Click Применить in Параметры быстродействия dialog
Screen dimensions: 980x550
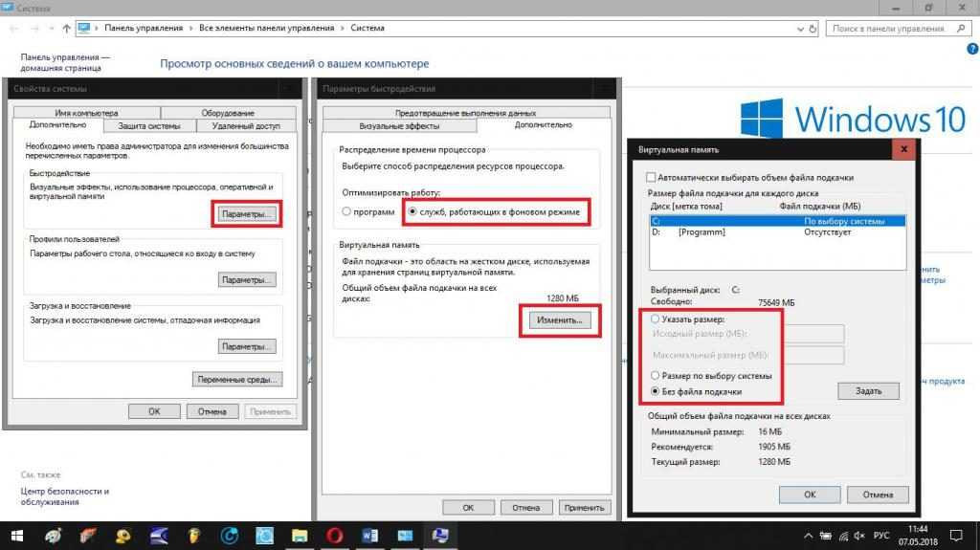click(x=584, y=508)
